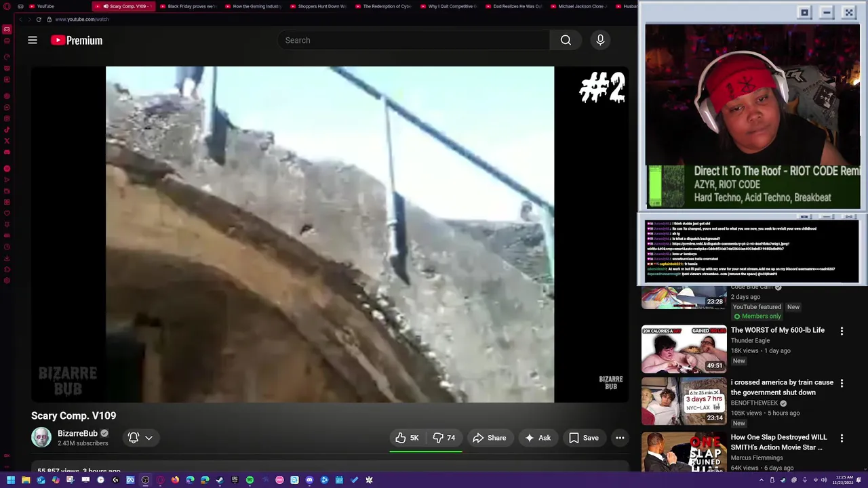Open options menu for crossed america video
This screenshot has width=868, height=488.
tap(842, 384)
